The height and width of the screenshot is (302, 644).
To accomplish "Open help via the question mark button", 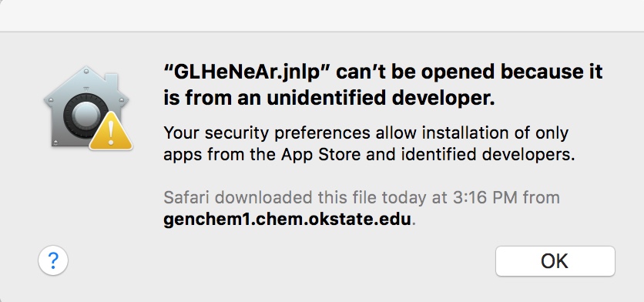I will point(53,260).
